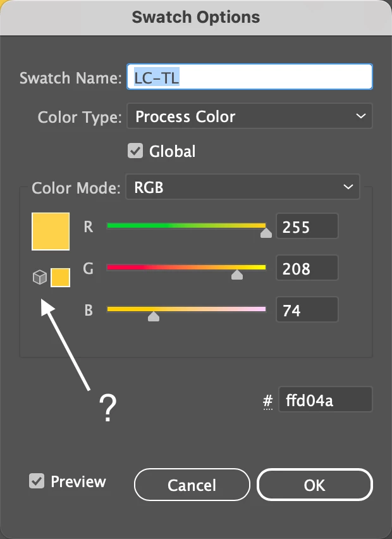392x539 pixels.
Task: Click the hash symbol beside hex field
Action: point(268,400)
